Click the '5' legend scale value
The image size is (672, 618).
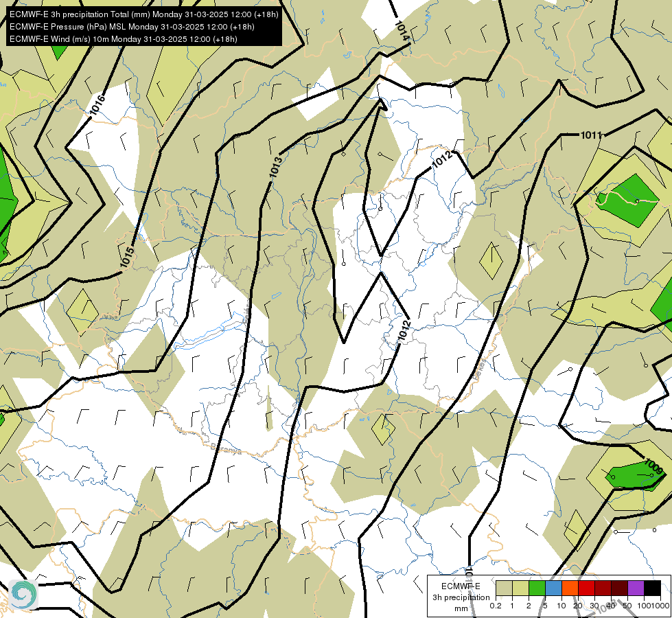[x=545, y=606]
